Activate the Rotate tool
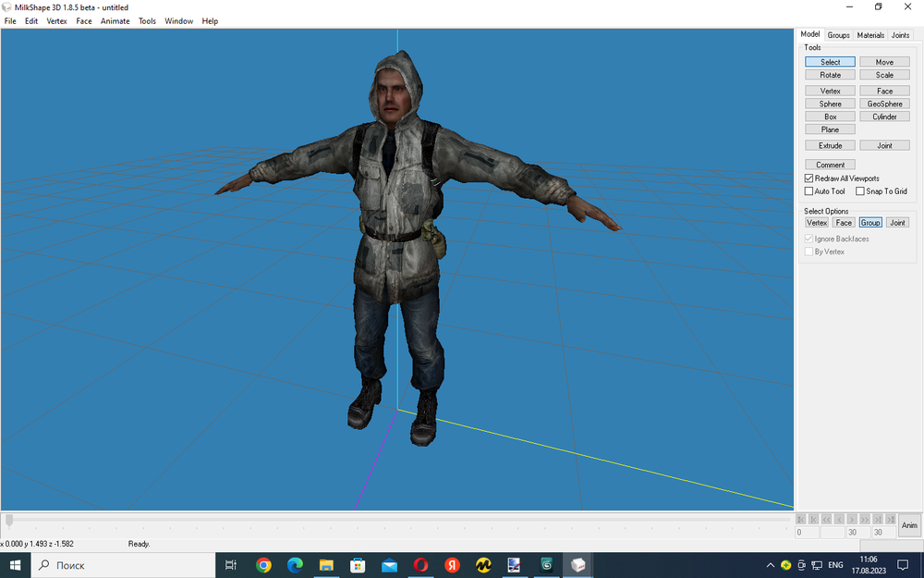This screenshot has height=578, width=924. 829,75
